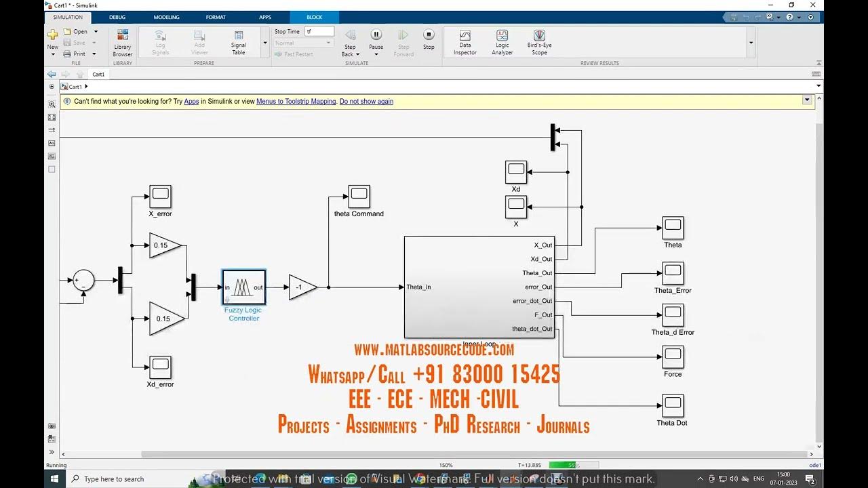Switch to the BLOCK tab
Screen dimensions: 868x488
pyautogui.click(x=314, y=17)
